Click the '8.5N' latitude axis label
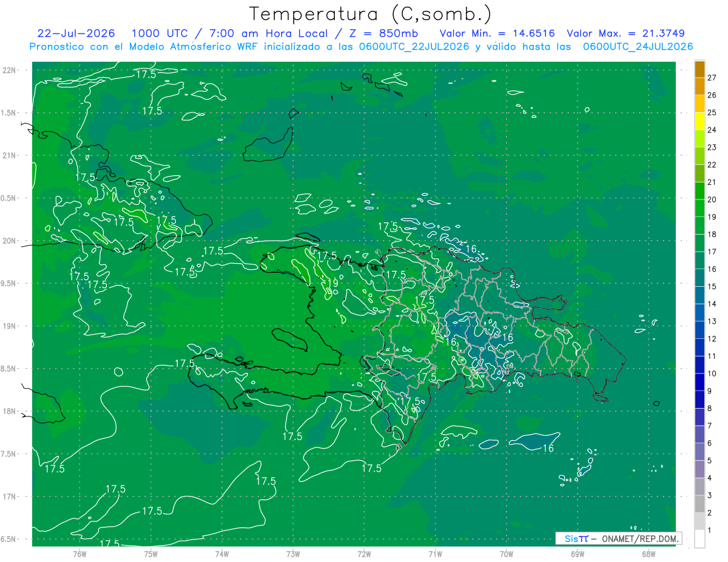 [x=8, y=369]
